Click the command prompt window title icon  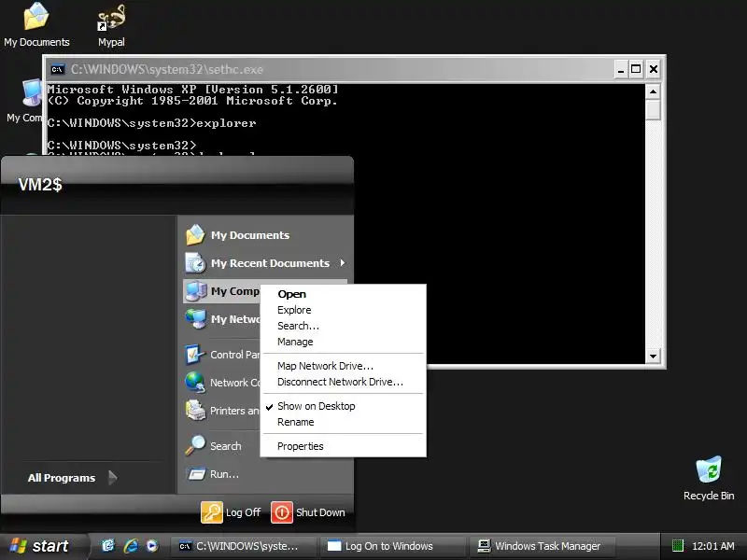pos(57,69)
